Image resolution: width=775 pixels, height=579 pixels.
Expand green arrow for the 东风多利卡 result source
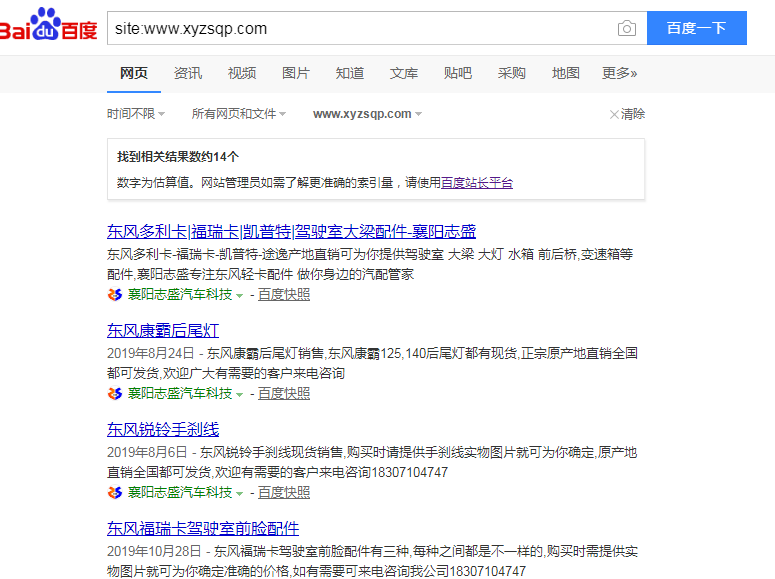click(x=240, y=296)
